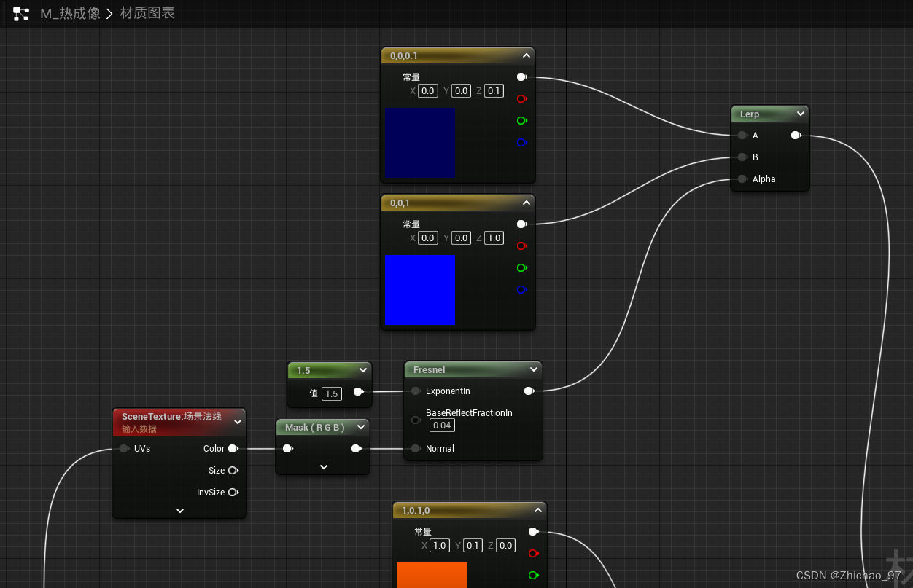The image size is (913, 588).
Task: Select the Fresnel node title
Action: [x=429, y=370]
